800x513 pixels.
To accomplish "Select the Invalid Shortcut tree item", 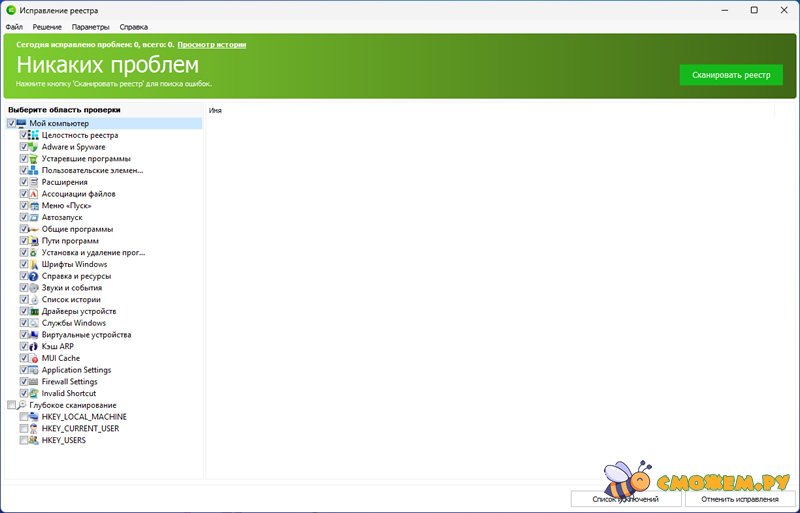I will point(69,393).
